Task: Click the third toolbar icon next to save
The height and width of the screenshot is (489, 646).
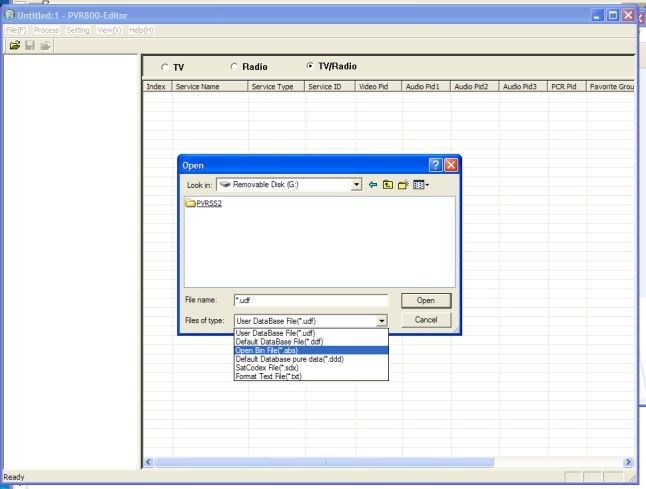Action: pyautogui.click(x=45, y=45)
